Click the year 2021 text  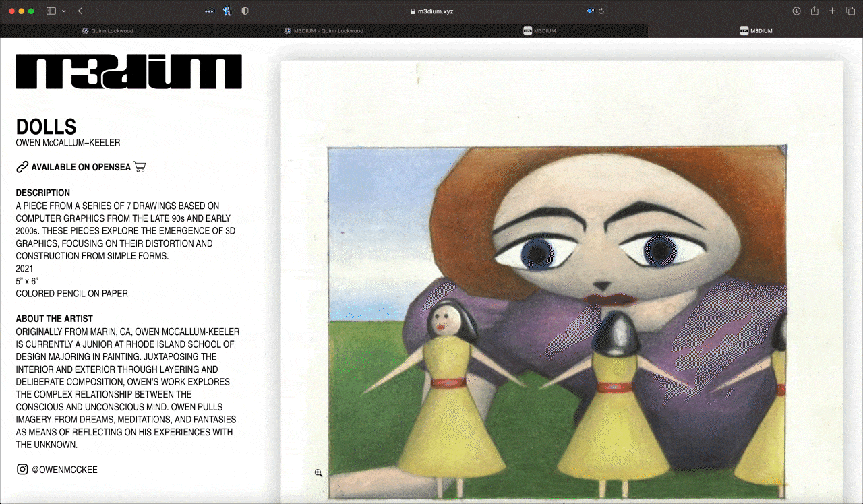pyautogui.click(x=24, y=268)
